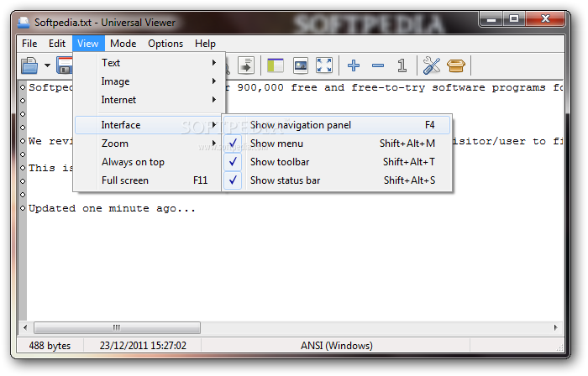Screen dimensions: 588x376
Task: Toggle the navigation panel toolbar icon
Action: (x=276, y=65)
